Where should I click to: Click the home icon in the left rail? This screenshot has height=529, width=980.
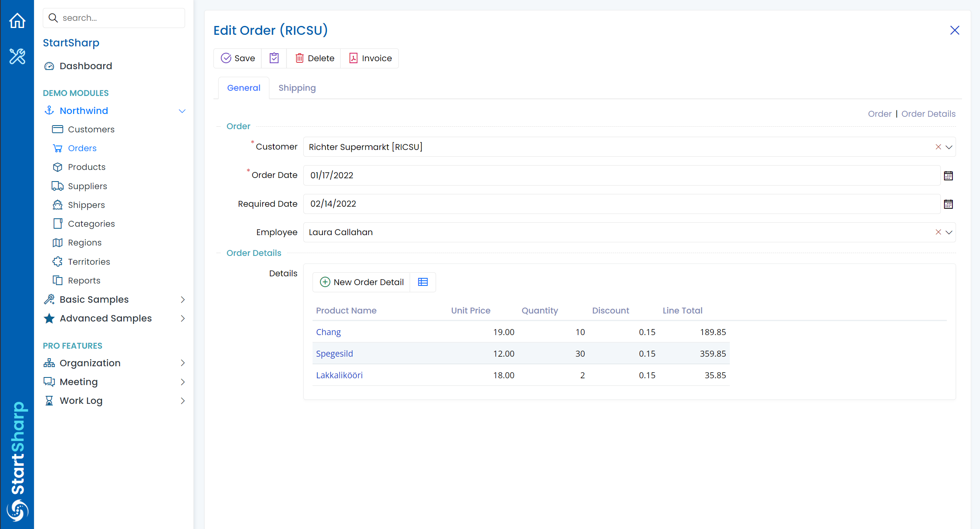[17, 21]
